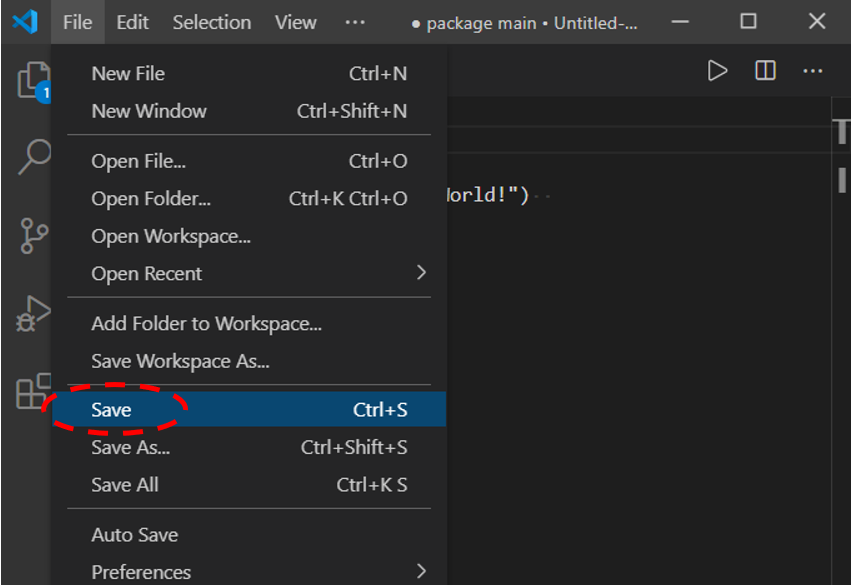This screenshot has width=853, height=585.
Task: Toggle the Auto Save option
Action: click(135, 535)
